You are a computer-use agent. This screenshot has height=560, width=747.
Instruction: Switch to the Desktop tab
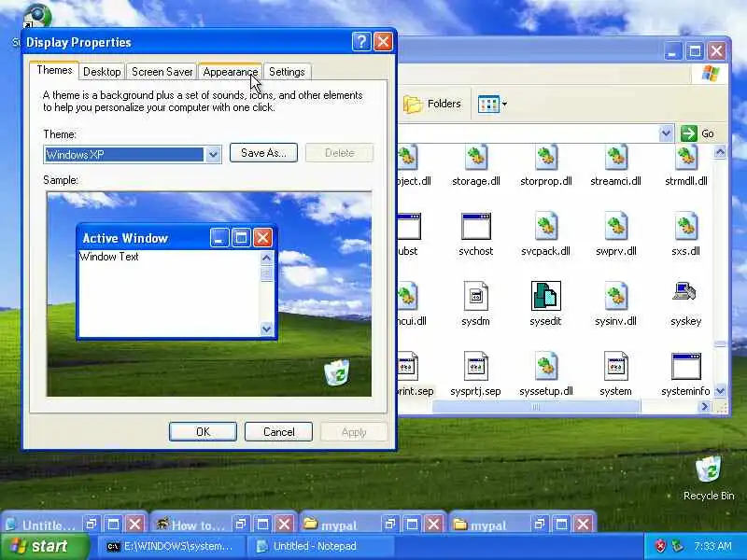[x=102, y=72]
